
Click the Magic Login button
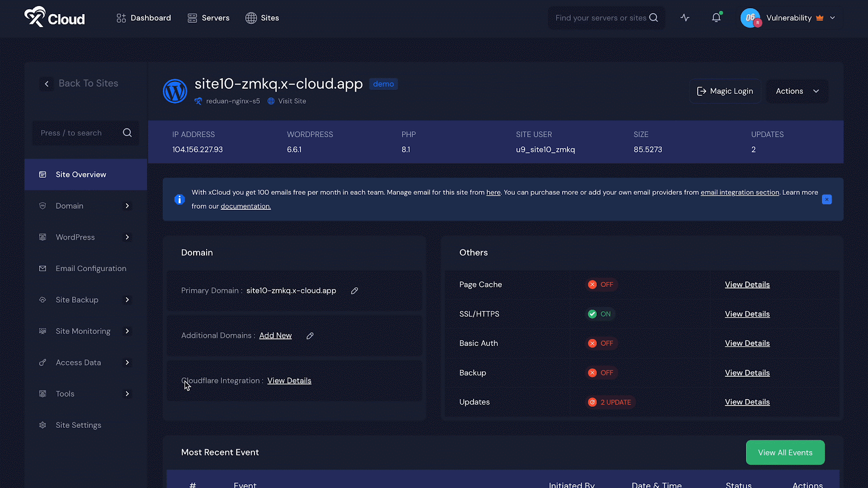[x=725, y=91]
